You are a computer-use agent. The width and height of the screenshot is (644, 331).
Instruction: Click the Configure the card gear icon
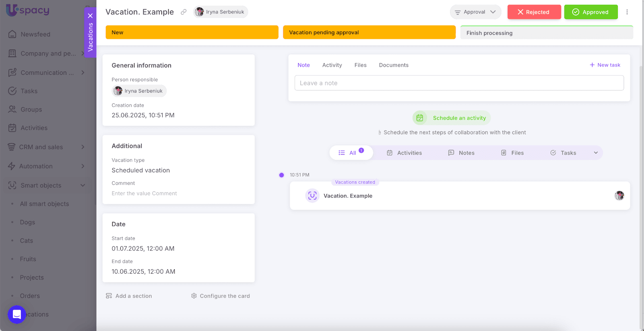(x=194, y=296)
